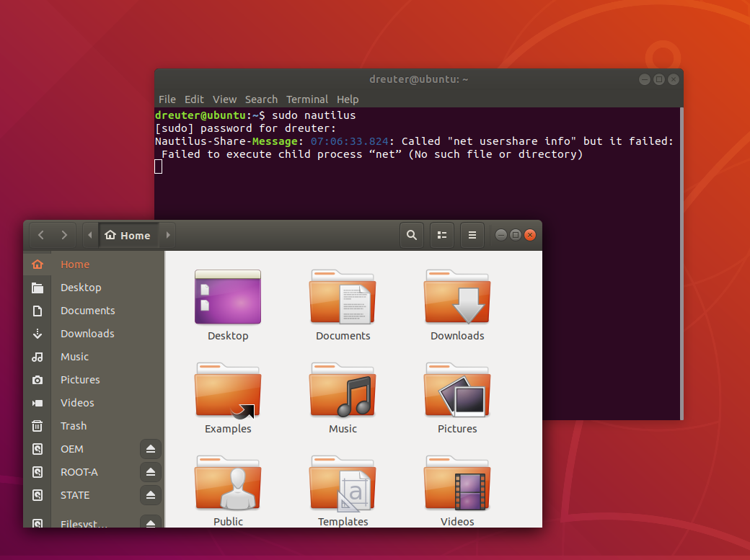Eject the STATE volume
Image resolution: width=750 pixels, height=560 pixels.
point(151,495)
